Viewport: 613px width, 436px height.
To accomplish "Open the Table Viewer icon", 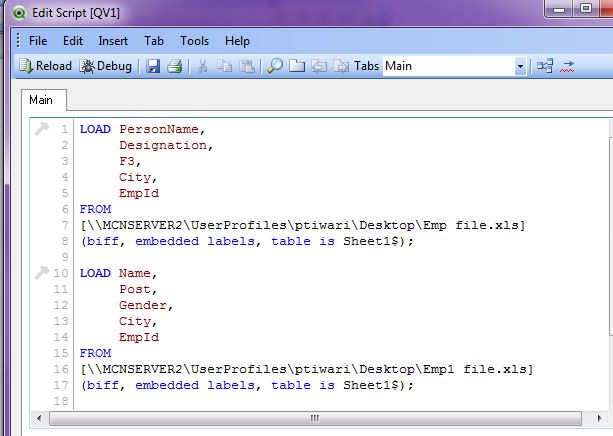I will pos(545,66).
